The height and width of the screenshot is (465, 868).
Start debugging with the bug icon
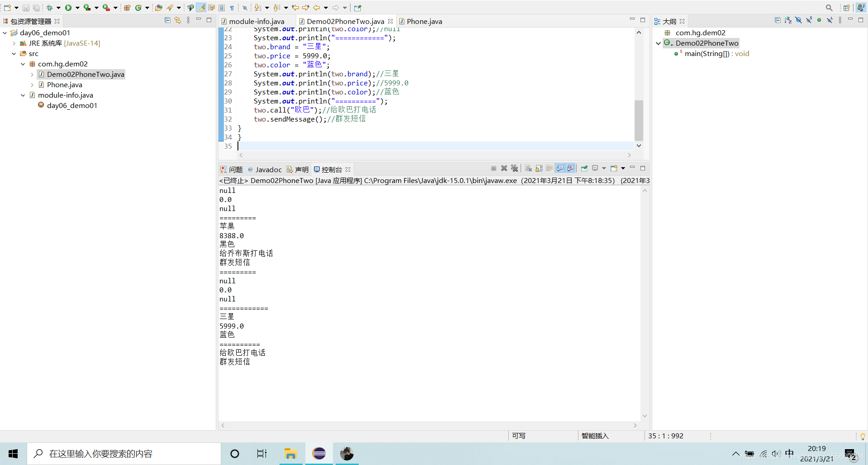click(x=50, y=8)
